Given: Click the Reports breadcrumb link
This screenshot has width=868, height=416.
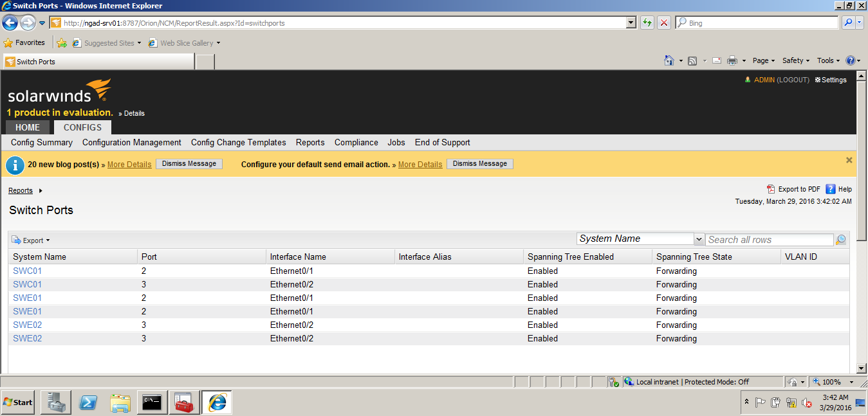Looking at the screenshot, I should click(x=21, y=190).
